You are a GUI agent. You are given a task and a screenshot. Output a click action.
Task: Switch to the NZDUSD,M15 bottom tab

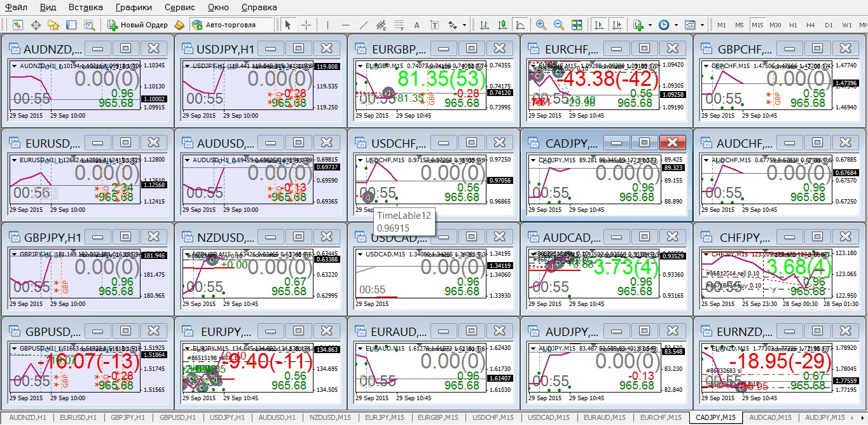coord(330,417)
